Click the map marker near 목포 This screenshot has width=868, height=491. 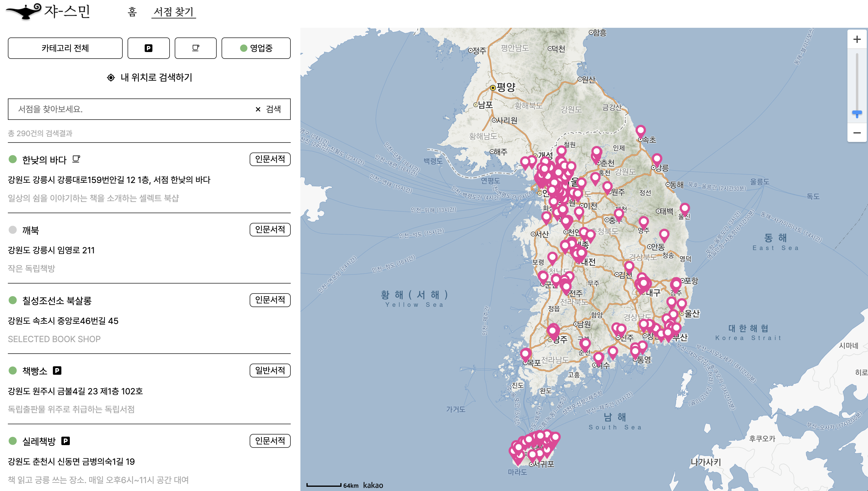[526, 355]
